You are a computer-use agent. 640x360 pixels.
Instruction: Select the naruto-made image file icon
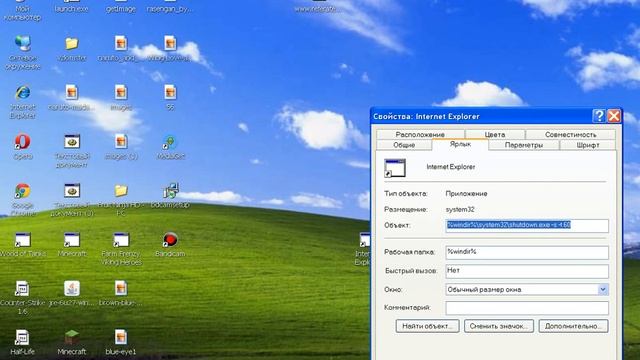71,93
